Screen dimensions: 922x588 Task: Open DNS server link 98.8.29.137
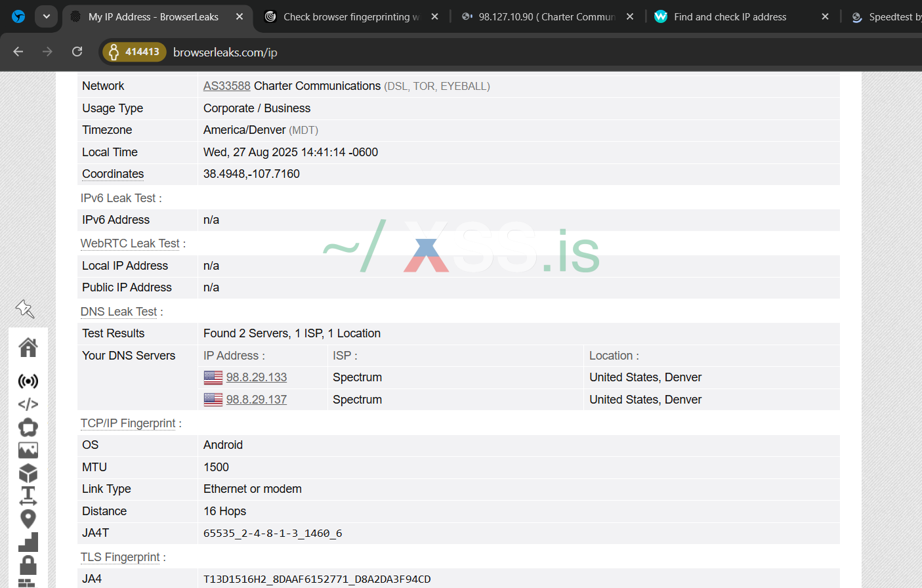coord(256,400)
